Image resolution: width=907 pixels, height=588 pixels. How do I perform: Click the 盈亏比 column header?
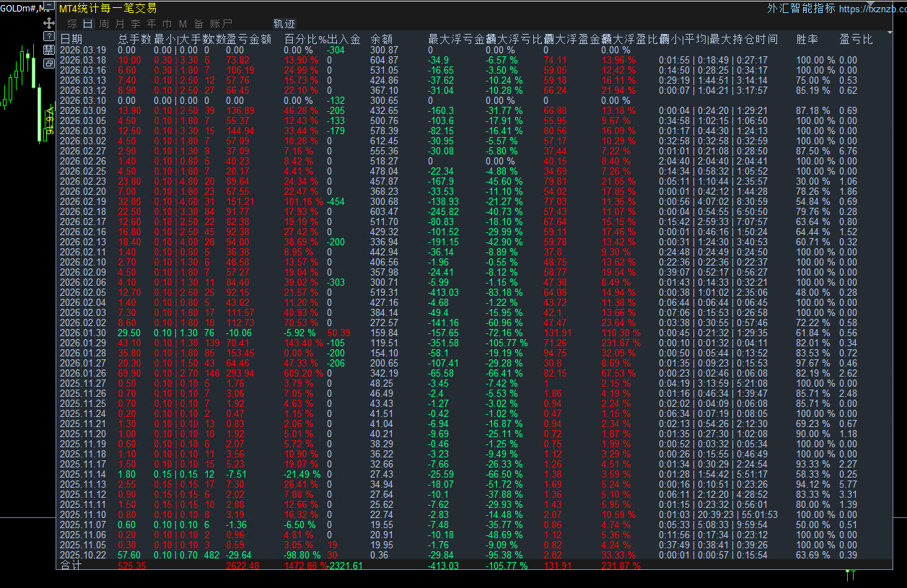(856, 39)
